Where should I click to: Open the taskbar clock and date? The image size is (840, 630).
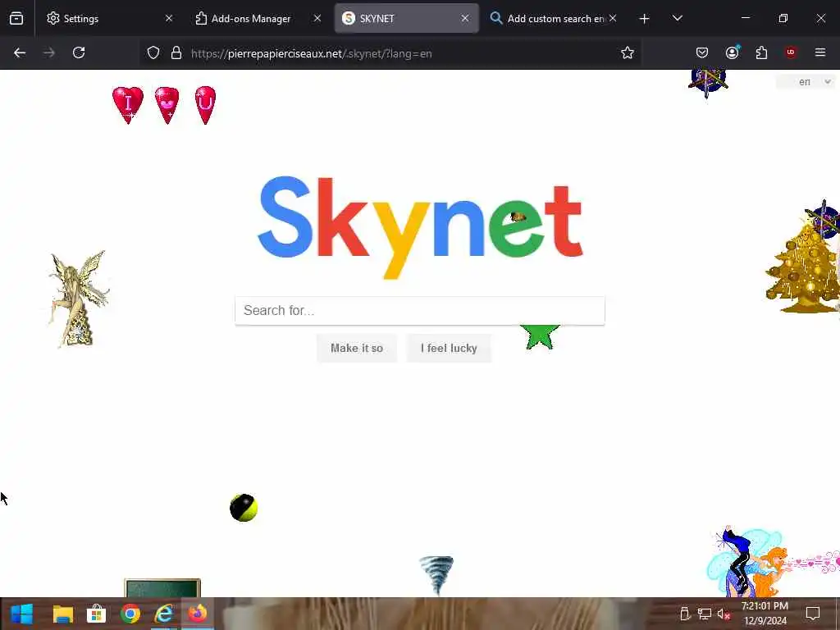point(765,614)
